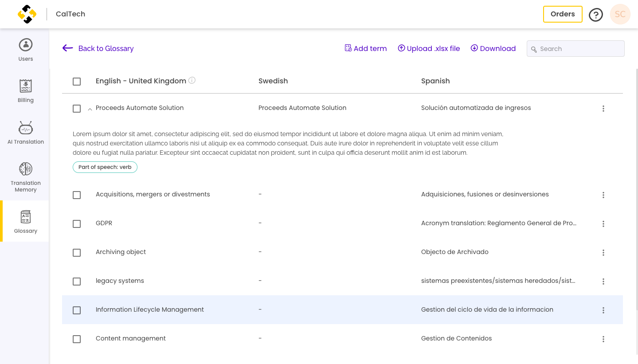
Task: Select the Glossary sidebar tab
Action: pyautogui.click(x=26, y=221)
